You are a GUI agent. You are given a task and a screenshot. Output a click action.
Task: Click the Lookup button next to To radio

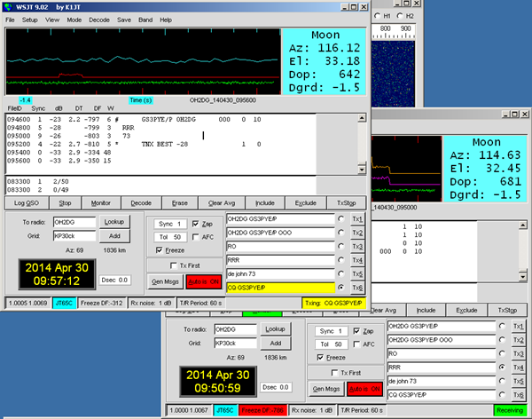click(x=114, y=222)
